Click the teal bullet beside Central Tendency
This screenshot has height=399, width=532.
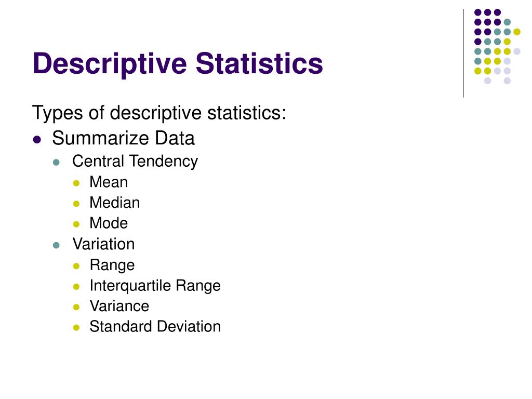(56, 163)
